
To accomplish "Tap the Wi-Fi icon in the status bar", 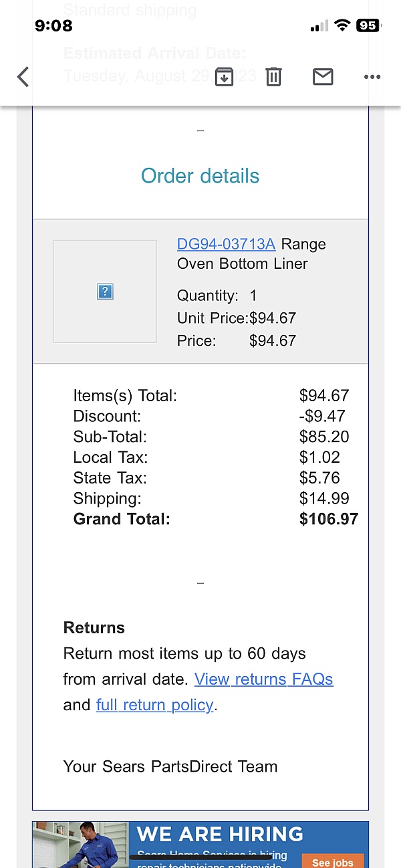I will tap(342, 25).
